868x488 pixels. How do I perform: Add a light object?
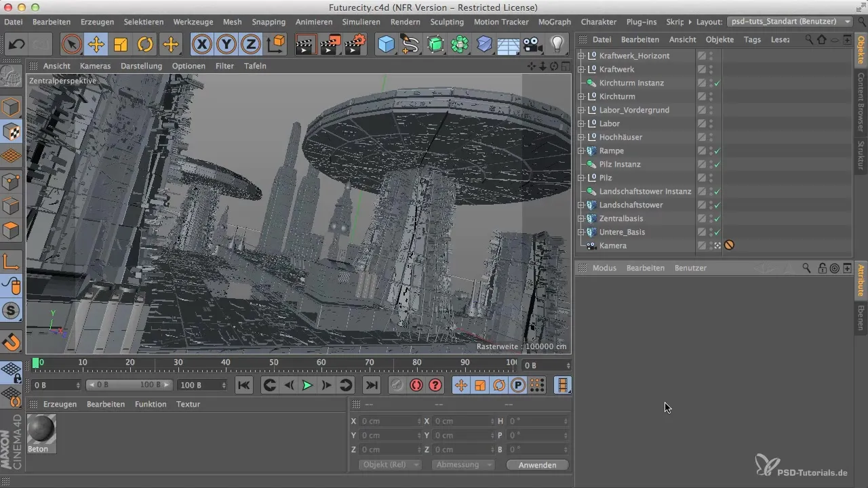point(557,45)
